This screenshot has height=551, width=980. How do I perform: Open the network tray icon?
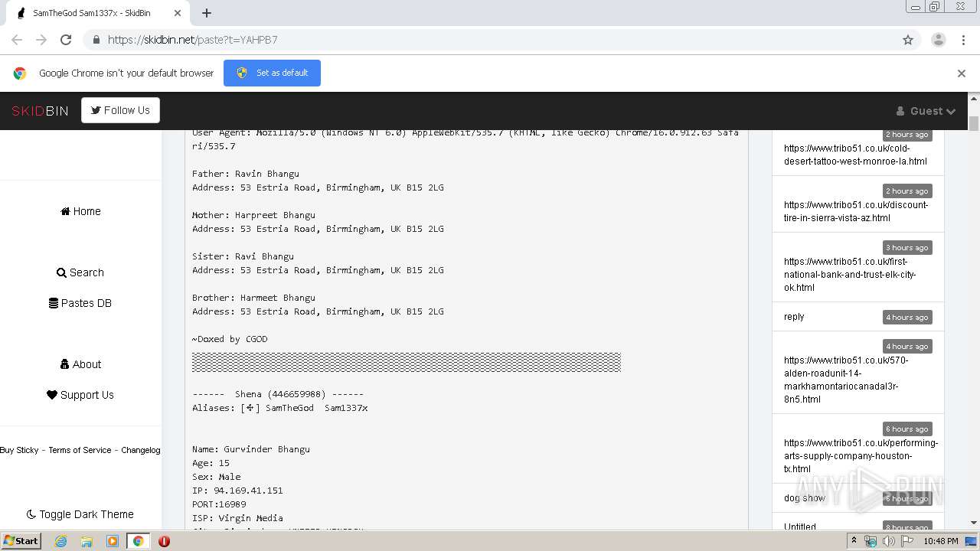[x=871, y=541]
